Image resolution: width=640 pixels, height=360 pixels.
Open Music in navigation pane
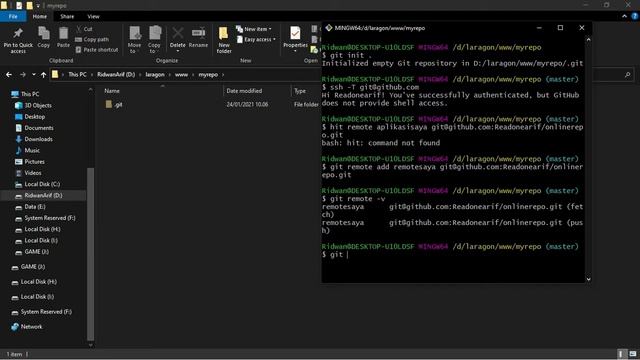click(x=32, y=151)
